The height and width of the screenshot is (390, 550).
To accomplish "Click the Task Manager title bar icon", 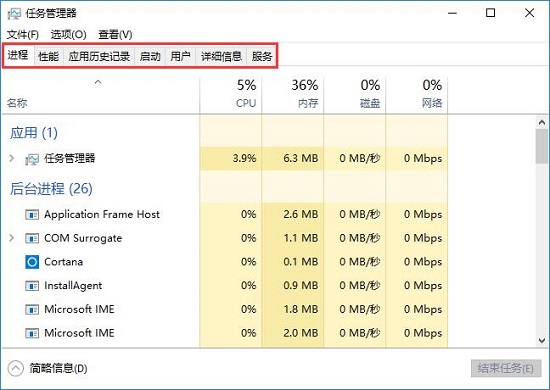I will point(14,13).
